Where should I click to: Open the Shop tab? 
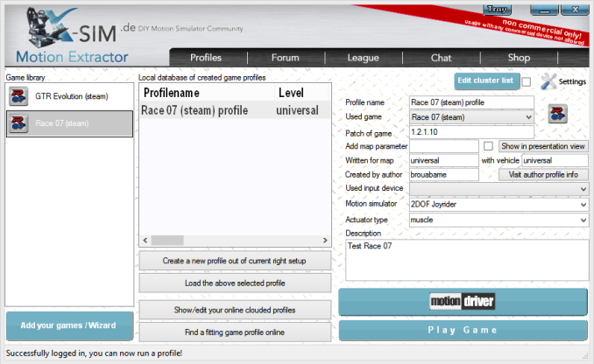(x=519, y=58)
